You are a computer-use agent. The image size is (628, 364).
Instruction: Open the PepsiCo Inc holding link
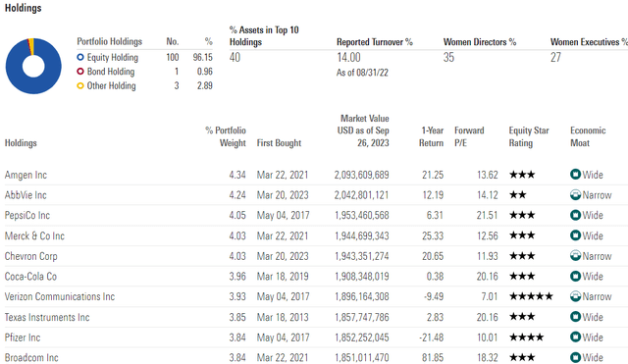(27, 216)
